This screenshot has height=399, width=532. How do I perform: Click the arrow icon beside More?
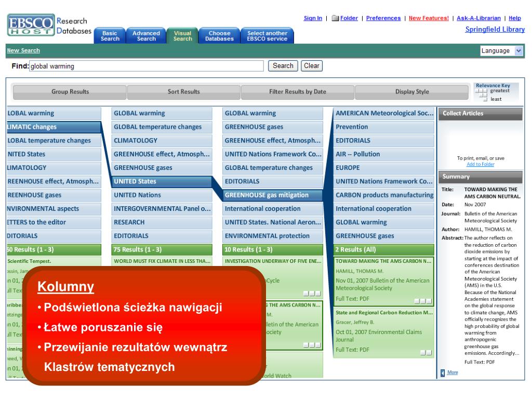coord(443,373)
